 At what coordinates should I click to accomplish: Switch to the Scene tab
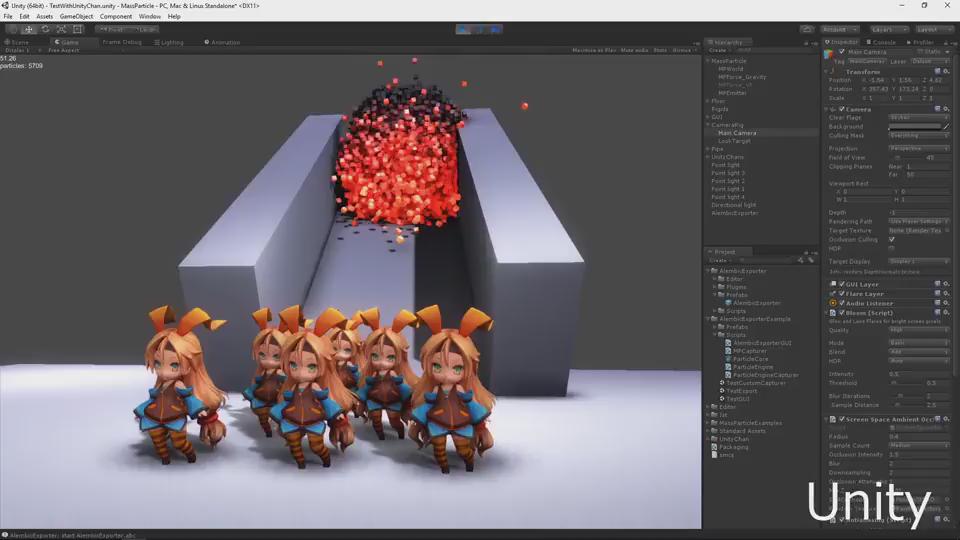coord(17,42)
